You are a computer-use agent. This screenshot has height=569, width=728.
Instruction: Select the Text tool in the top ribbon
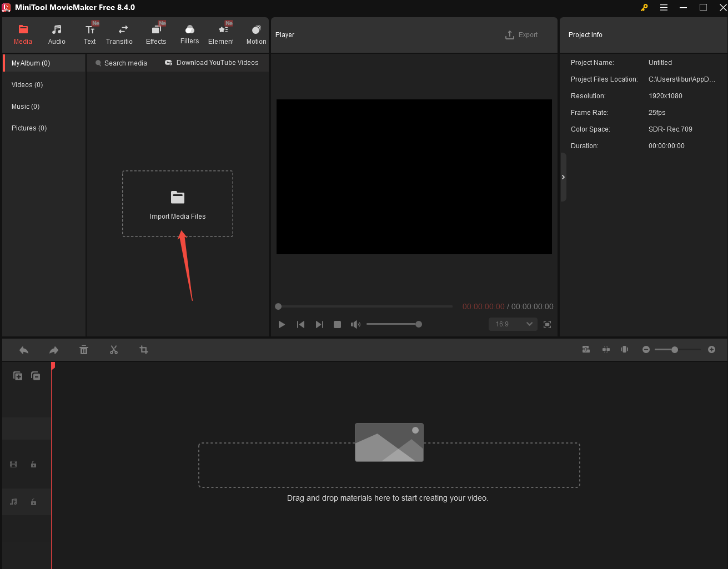click(x=89, y=33)
